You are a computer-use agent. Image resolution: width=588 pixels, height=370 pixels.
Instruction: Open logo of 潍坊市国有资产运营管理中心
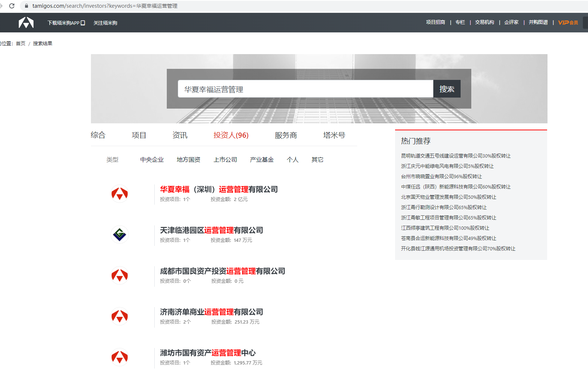click(x=120, y=357)
